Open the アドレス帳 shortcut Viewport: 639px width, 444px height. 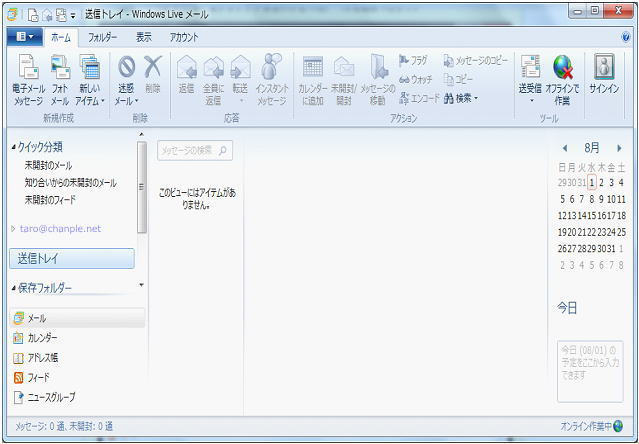pyautogui.click(x=36, y=358)
